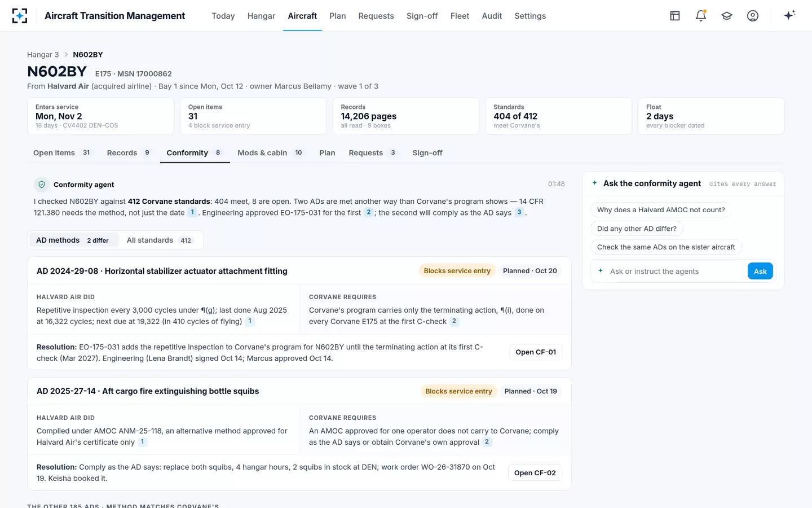Focus the Ask or instruct the agents field
Image resolution: width=812 pixels, height=508 pixels.
(677, 271)
